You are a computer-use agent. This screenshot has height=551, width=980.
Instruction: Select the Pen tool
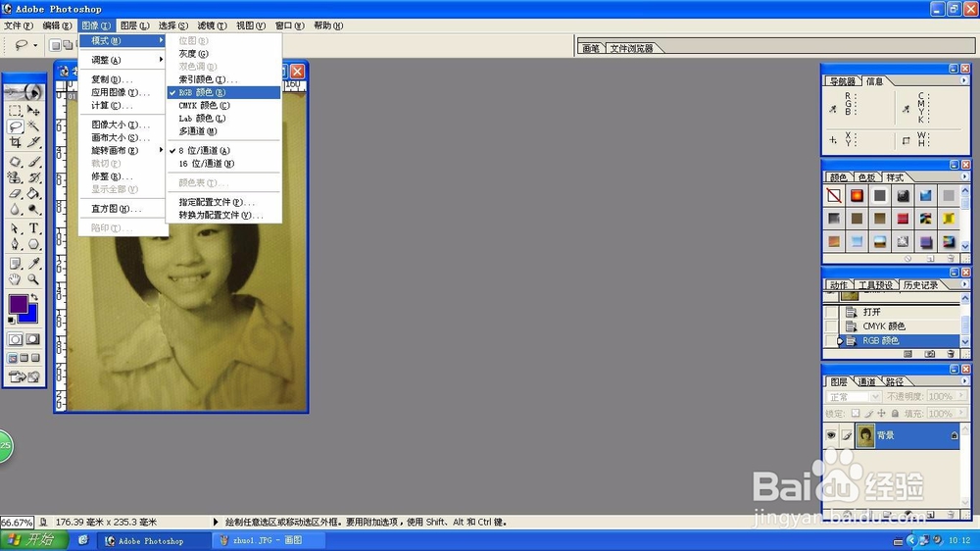click(x=16, y=244)
